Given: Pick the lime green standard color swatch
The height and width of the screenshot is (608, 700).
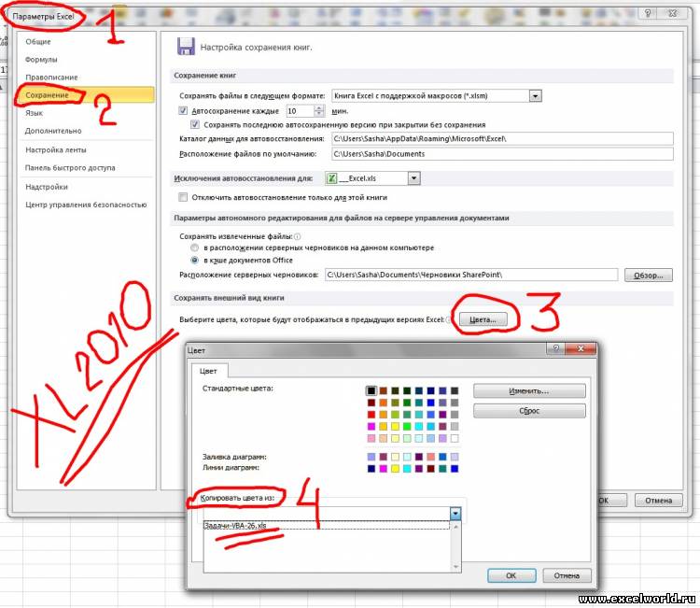Looking at the screenshot, I should 395,415.
